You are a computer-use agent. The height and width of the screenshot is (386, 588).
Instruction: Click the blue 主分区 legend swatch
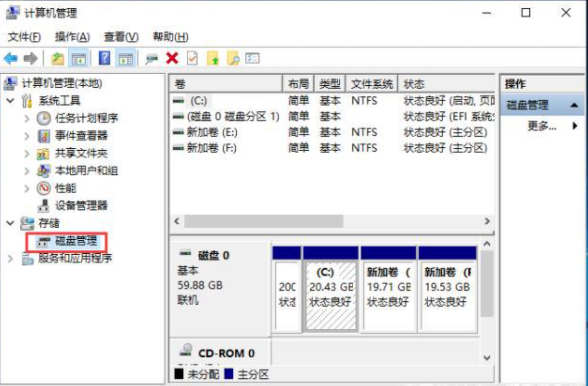[x=229, y=374]
